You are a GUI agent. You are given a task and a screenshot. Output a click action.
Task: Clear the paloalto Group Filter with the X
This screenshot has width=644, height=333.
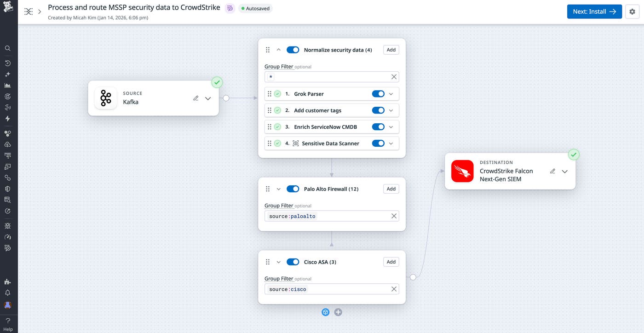click(394, 216)
